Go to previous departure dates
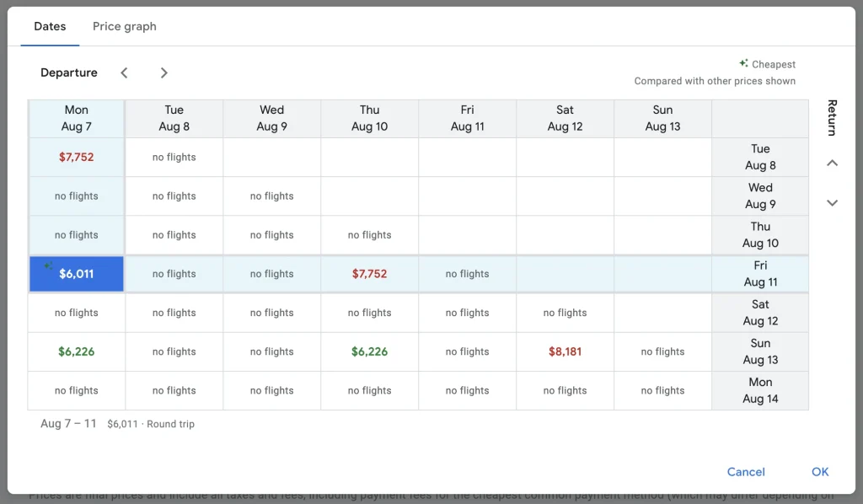This screenshot has height=504, width=863. (x=125, y=72)
